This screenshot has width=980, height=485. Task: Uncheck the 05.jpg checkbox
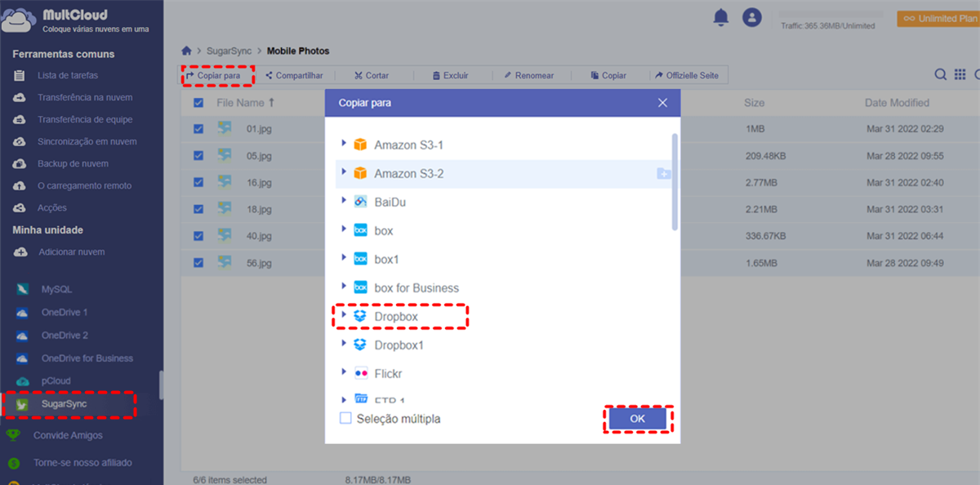(x=198, y=155)
